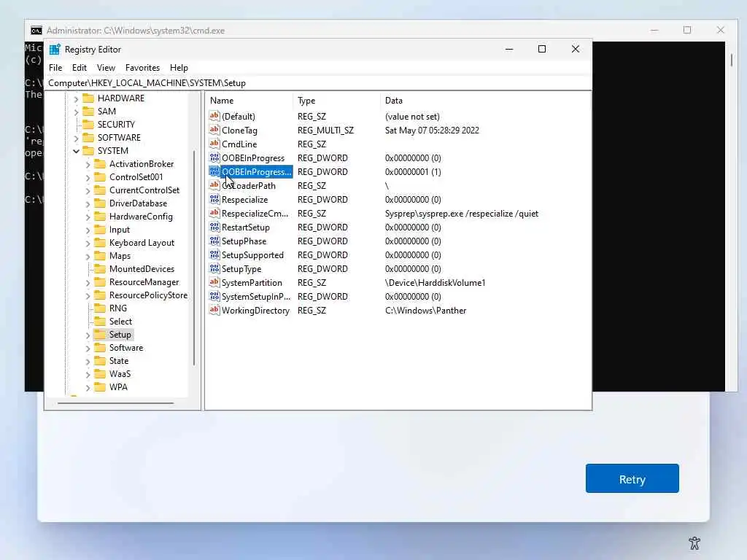Select the ResourcePolicyStore key
The width and height of the screenshot is (747, 560).
click(148, 295)
